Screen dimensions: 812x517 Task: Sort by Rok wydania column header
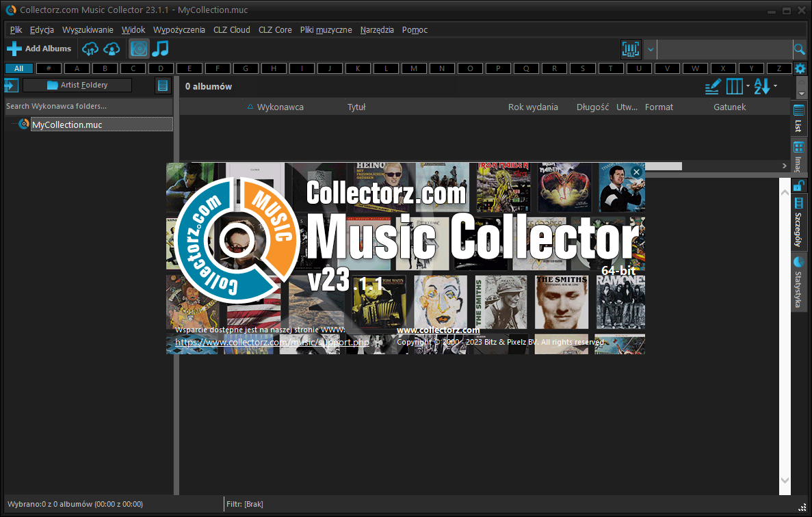click(x=533, y=107)
